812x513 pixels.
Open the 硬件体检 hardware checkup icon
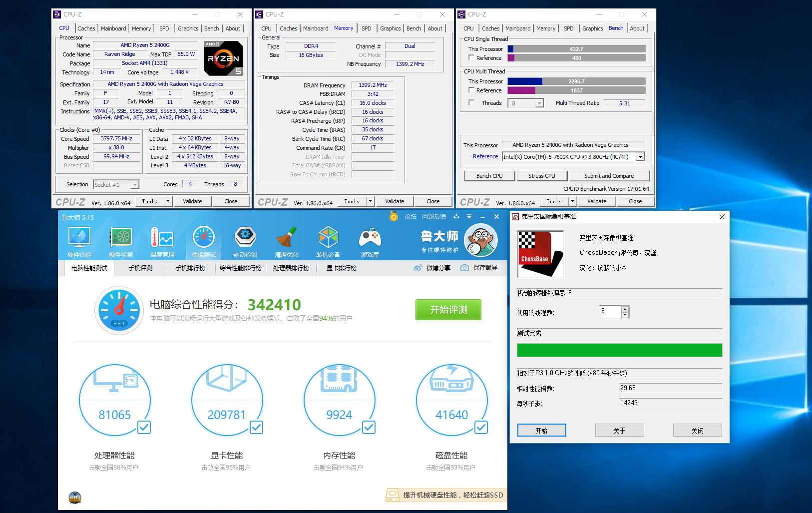tap(79, 238)
